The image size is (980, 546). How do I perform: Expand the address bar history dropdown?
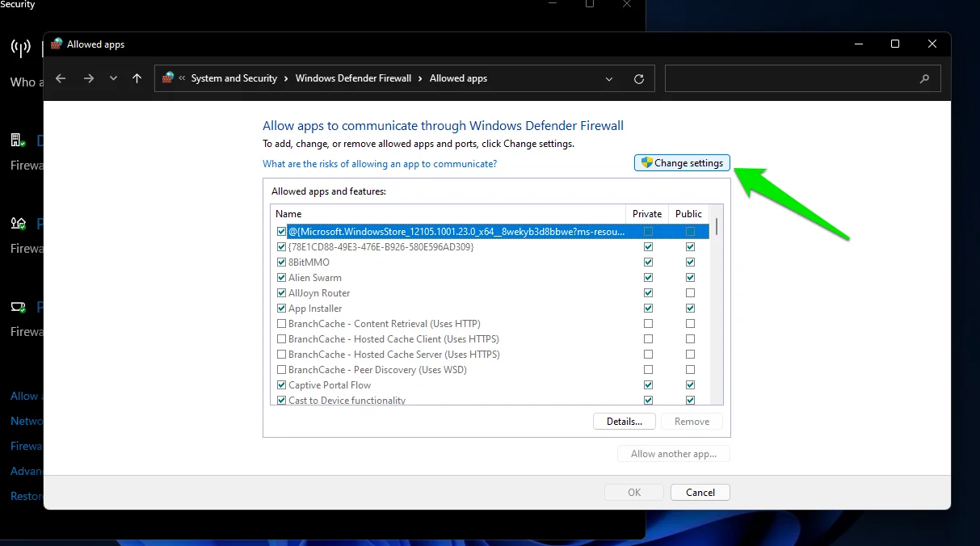[x=609, y=79]
